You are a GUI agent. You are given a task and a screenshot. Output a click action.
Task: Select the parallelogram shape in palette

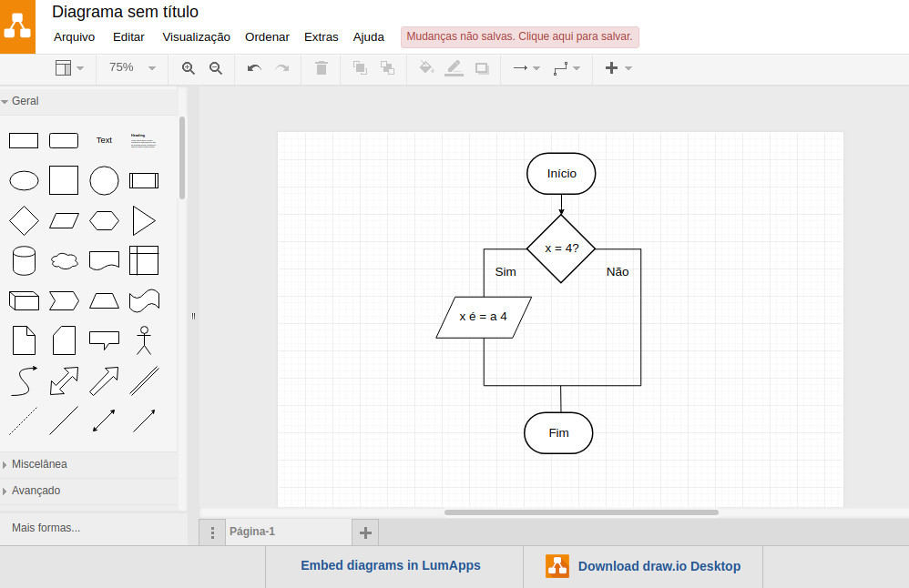[64, 220]
